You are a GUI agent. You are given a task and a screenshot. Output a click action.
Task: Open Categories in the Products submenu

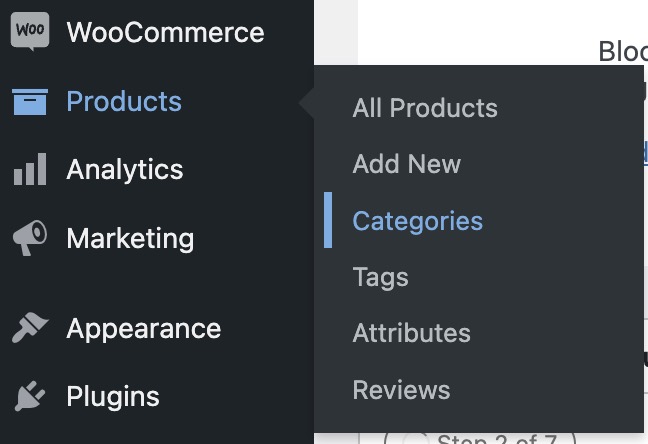tap(418, 221)
